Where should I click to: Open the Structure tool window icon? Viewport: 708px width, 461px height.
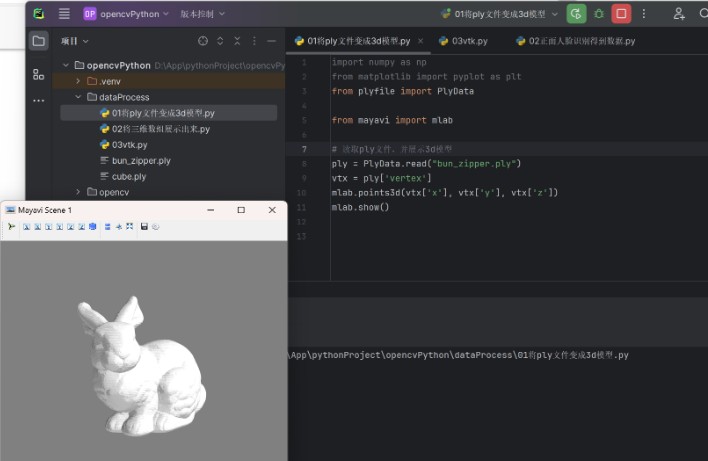point(38,74)
